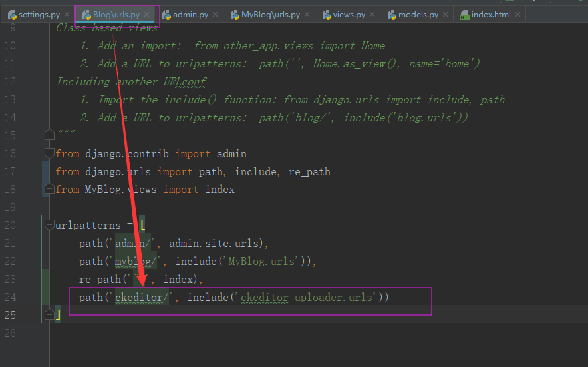This screenshot has width=588, height=367.
Task: Click the Python file icon on models.py tab
Action: click(392, 15)
